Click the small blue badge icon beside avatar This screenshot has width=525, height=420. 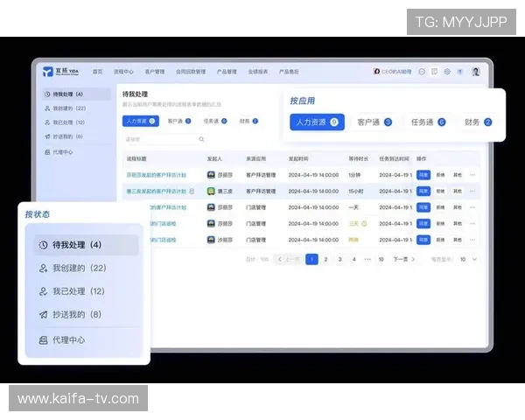460,72
